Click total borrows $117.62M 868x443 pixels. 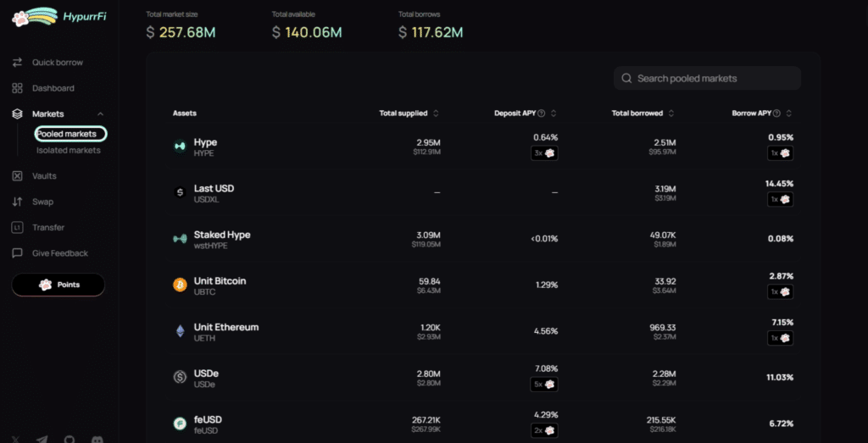[431, 33]
